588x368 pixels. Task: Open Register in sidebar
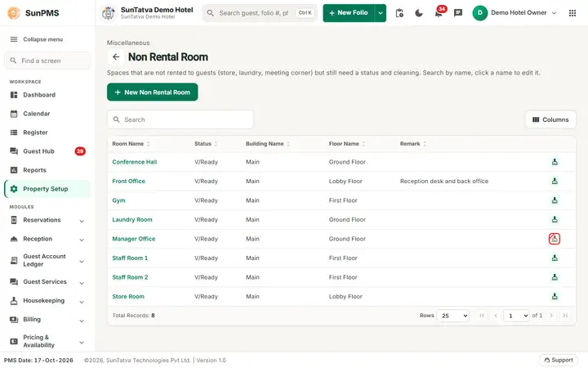tap(47, 132)
